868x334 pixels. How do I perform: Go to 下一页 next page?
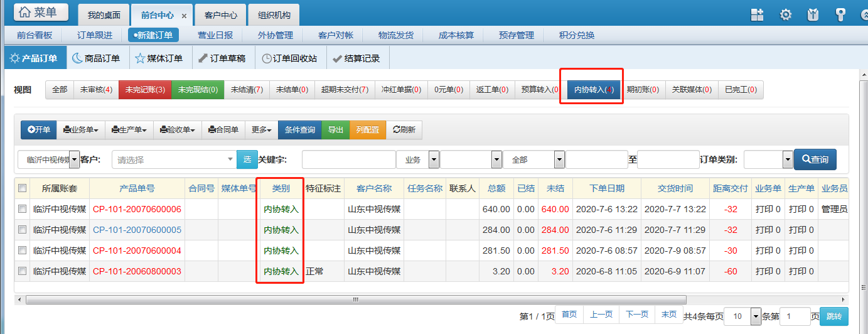point(637,315)
